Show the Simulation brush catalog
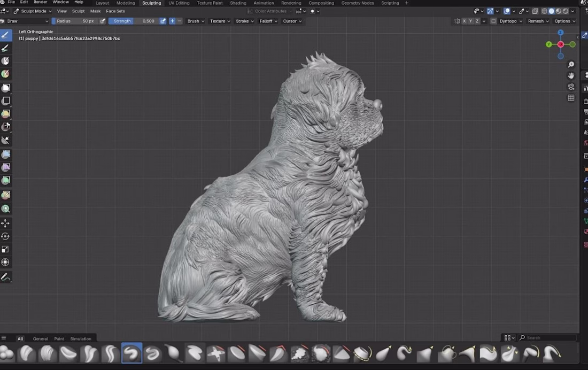This screenshot has width=588, height=370. click(81, 338)
